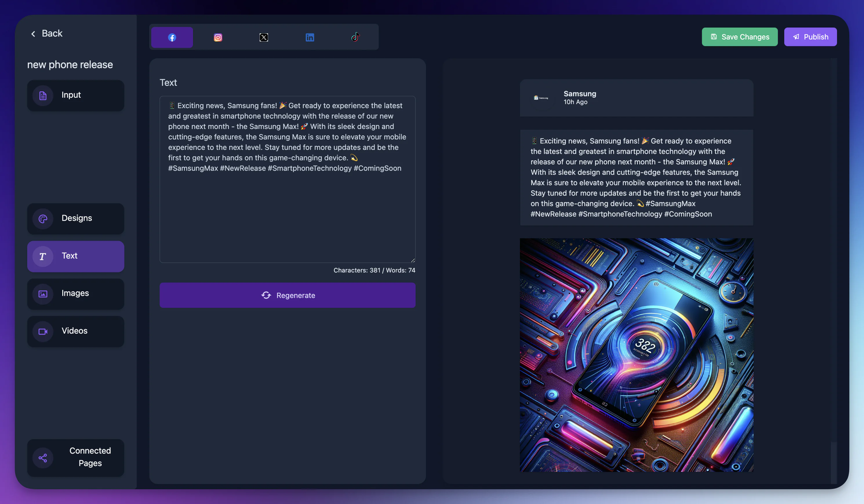The width and height of the screenshot is (864, 504).
Task: Click the '10h Ago' timestamp
Action: tap(575, 102)
